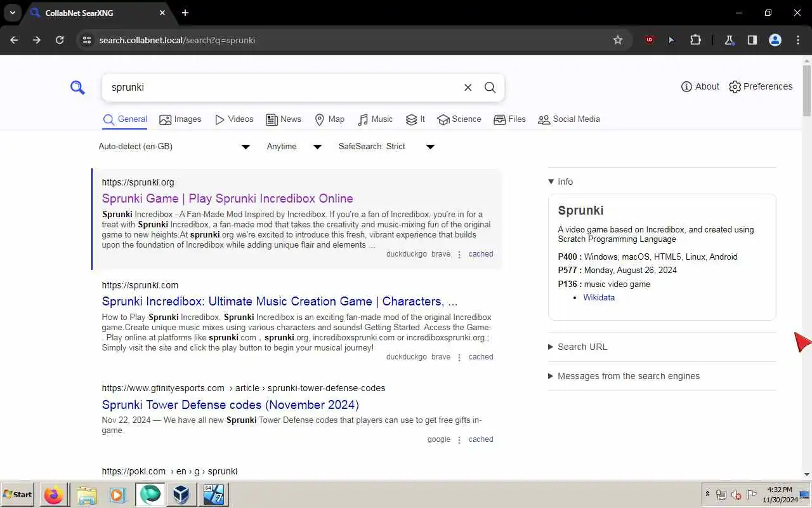Open the profile avatar menu

click(775, 40)
